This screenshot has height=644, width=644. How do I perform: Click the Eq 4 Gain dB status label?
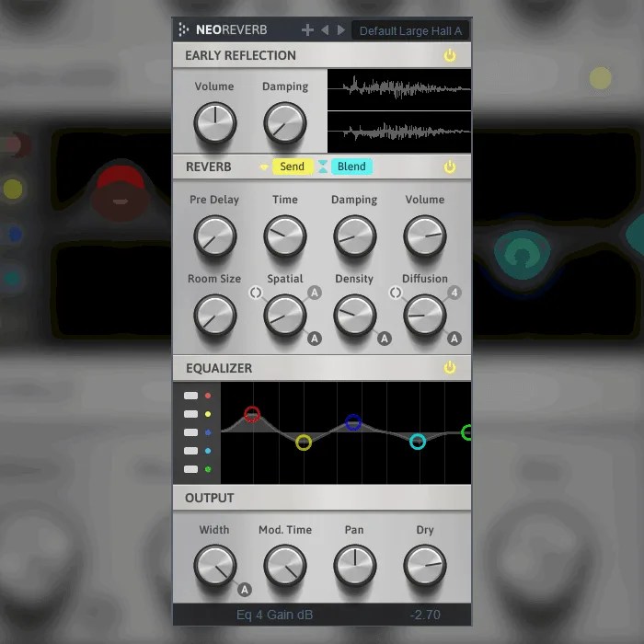tap(274, 615)
